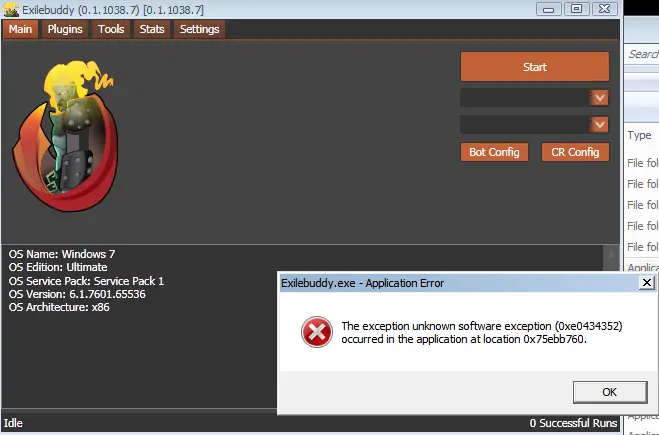This screenshot has height=435, width=659.
Task: View the Stats tab
Action: point(152,29)
